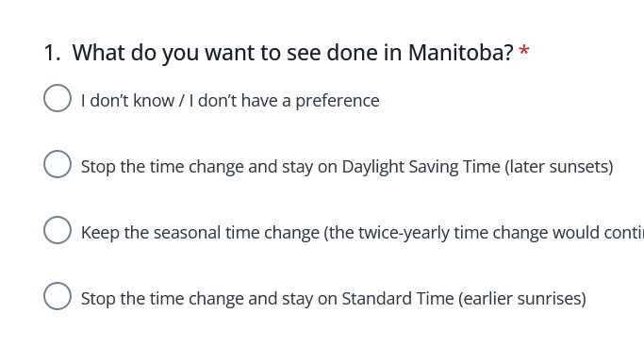The height and width of the screenshot is (346, 644).
Task: Click the "(earlier sunrises)" text
Action: [x=522, y=298]
